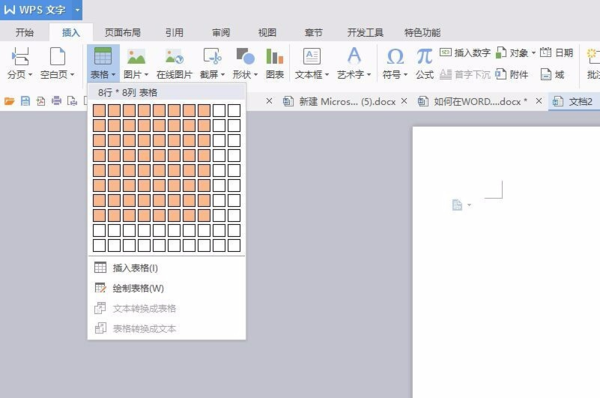Close the 如何在WORD....docx document tab
Screen dimensions: 600x398
click(x=539, y=101)
